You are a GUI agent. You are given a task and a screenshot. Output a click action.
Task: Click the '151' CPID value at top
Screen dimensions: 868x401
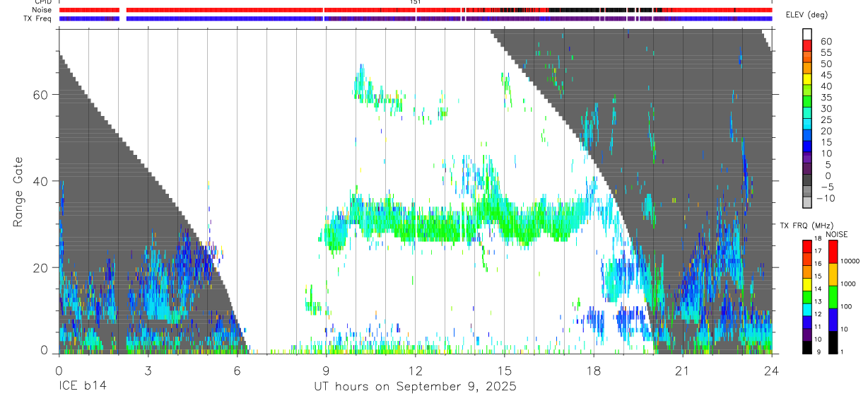coord(415,3)
